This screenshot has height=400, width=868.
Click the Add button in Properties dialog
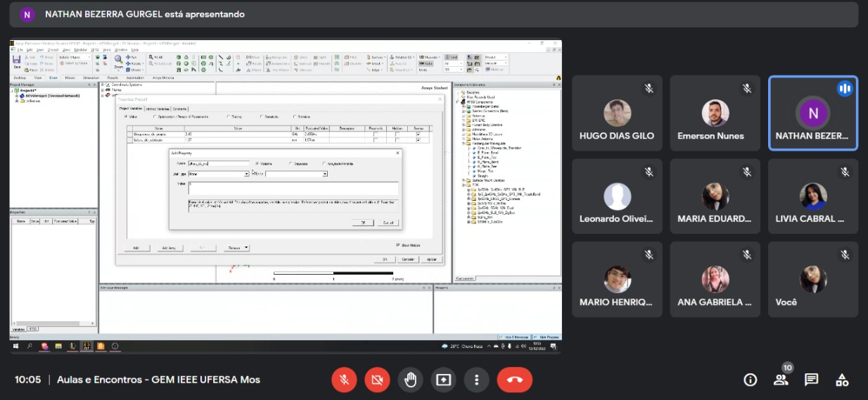pyautogui.click(x=136, y=248)
